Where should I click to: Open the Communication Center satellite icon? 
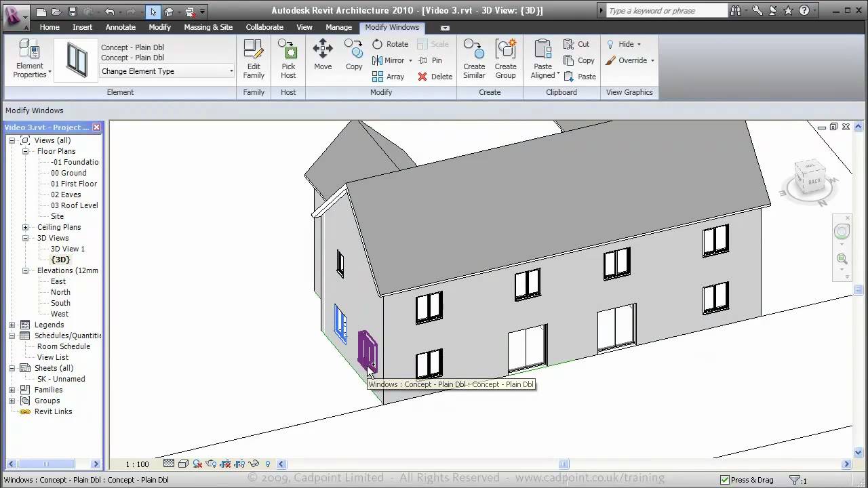pos(772,10)
